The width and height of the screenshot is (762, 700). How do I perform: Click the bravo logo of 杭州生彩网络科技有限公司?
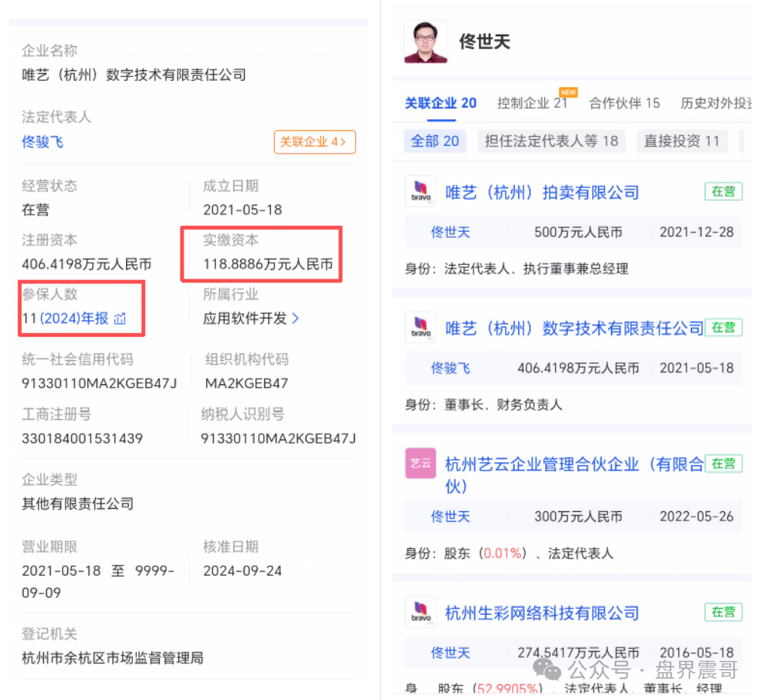point(420,612)
